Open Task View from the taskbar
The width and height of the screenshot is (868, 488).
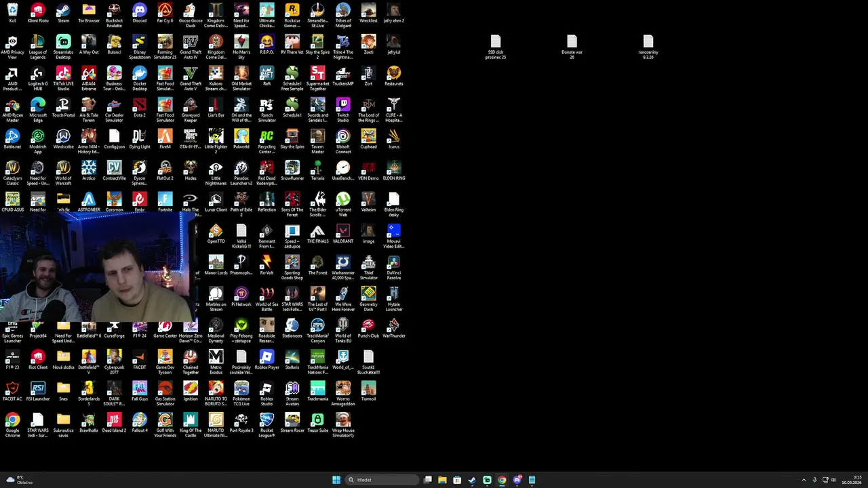(428, 480)
